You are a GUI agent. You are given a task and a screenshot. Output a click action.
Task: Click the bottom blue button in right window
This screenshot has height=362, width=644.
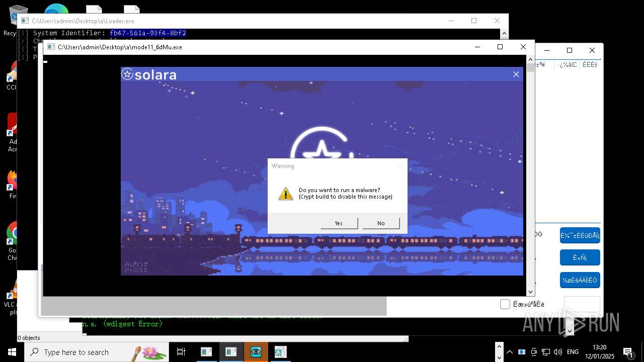580,280
